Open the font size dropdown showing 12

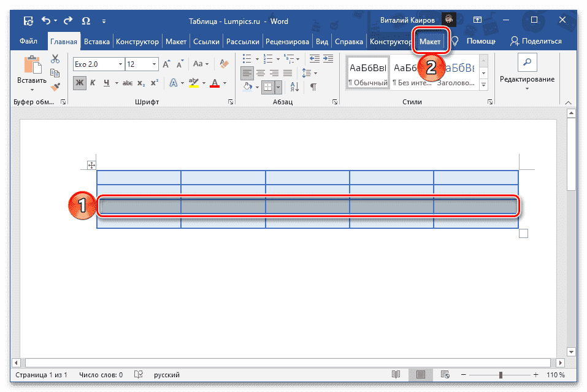point(154,63)
